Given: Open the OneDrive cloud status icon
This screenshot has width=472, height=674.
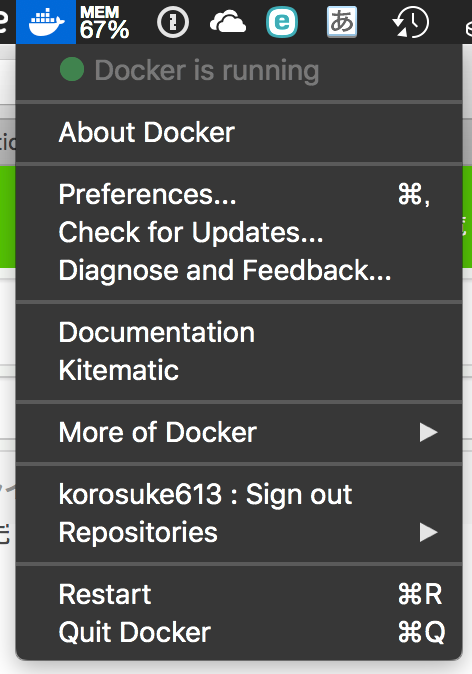Looking at the screenshot, I should point(228,22).
